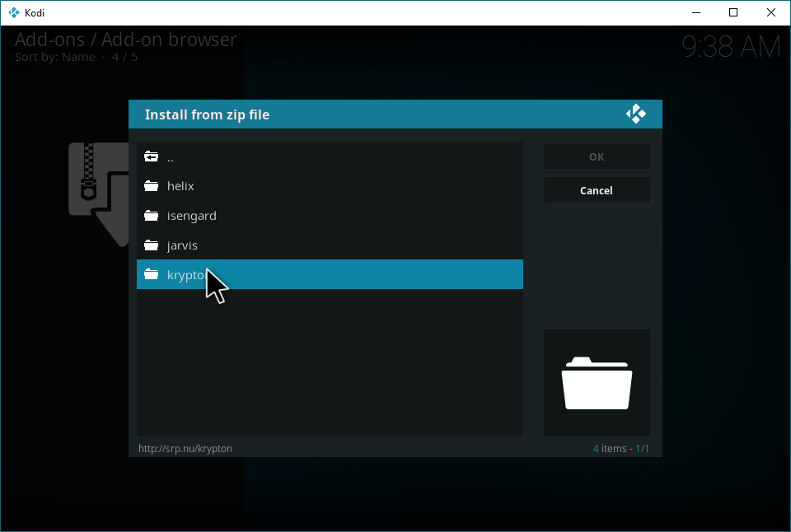
Task: Open the isengard folder
Action: (330, 215)
